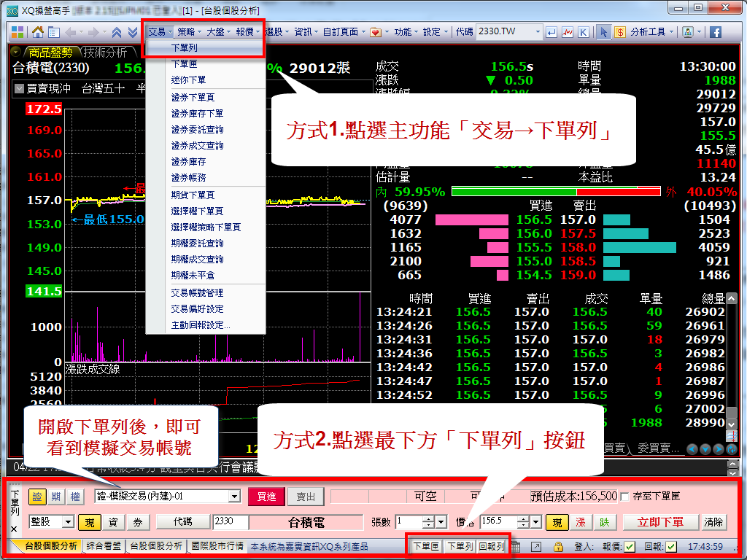The width and height of the screenshot is (747, 560).
Task: Click the page list icon beside home
Action: (x=54, y=32)
